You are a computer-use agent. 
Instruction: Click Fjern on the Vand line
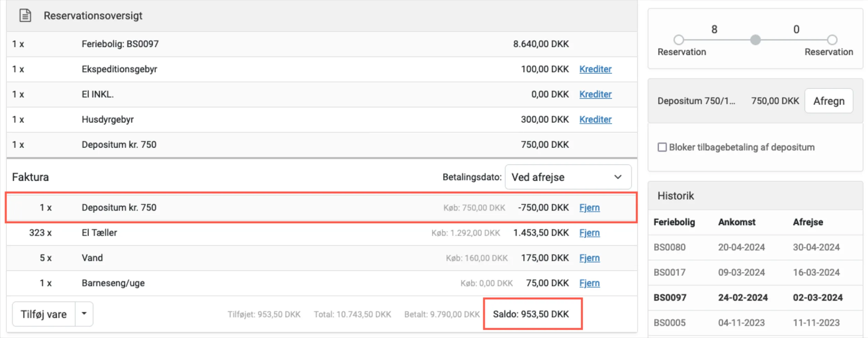[589, 258]
